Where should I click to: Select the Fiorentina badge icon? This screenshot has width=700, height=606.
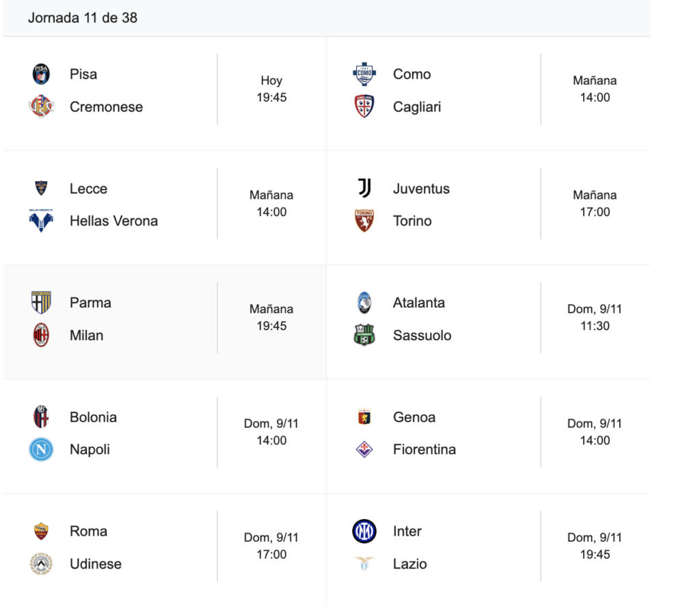[x=364, y=449]
